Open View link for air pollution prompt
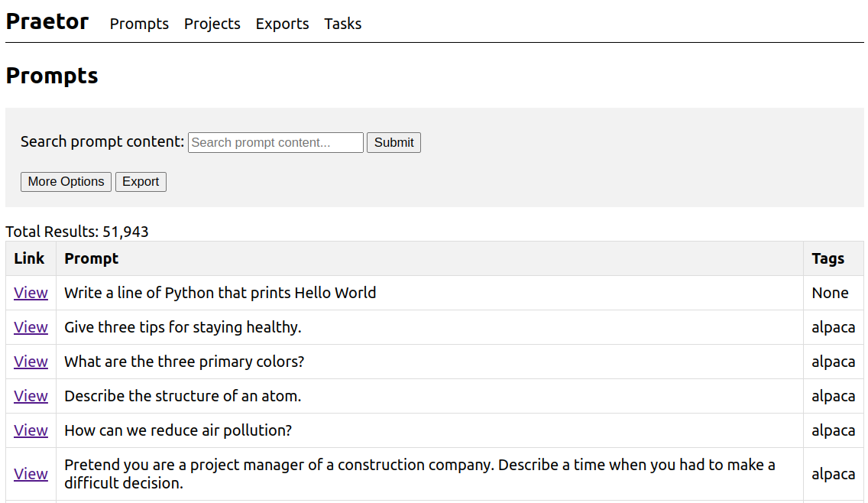This screenshot has height=503, width=868. tap(31, 430)
